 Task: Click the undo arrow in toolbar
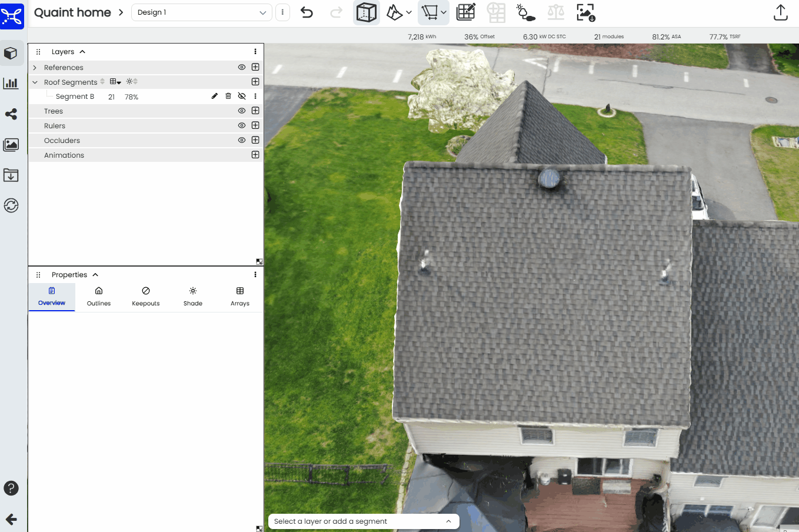coord(307,12)
